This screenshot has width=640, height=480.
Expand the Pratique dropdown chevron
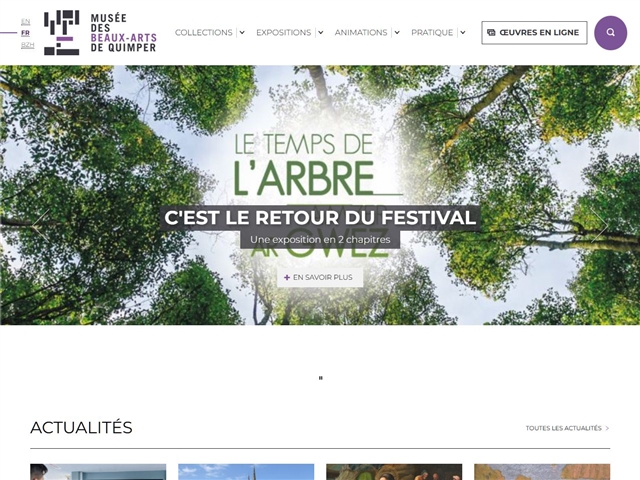(463, 33)
